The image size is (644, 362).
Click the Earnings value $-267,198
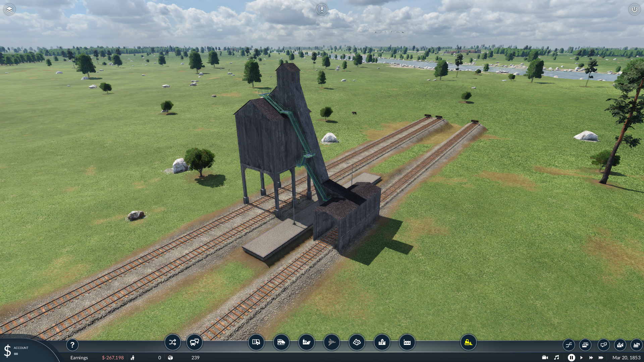click(113, 358)
